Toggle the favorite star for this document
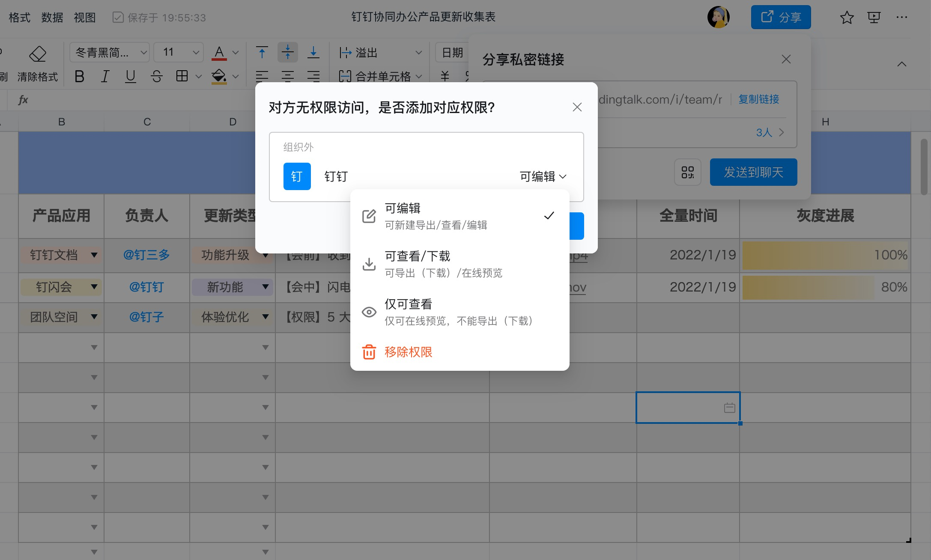The image size is (931, 560). click(x=846, y=17)
